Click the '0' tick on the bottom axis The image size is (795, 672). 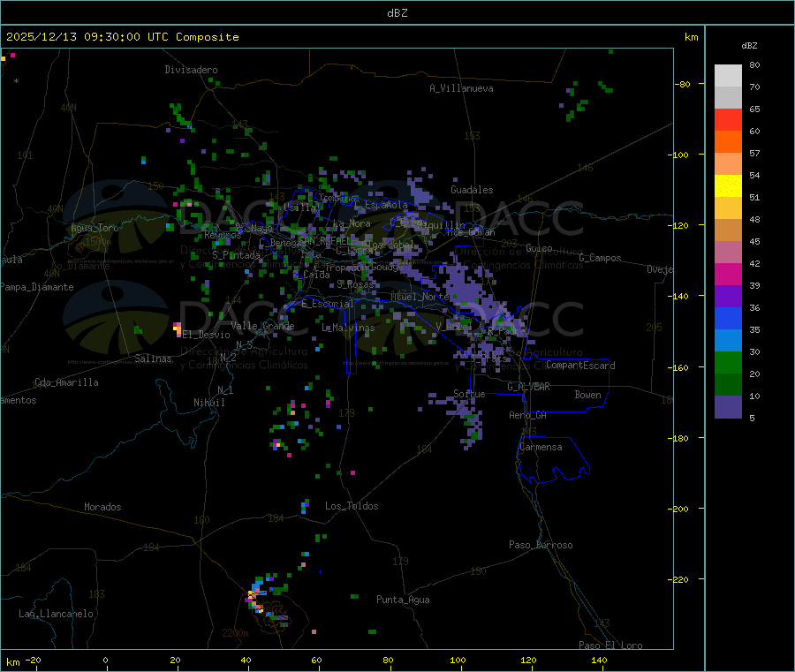105,660
